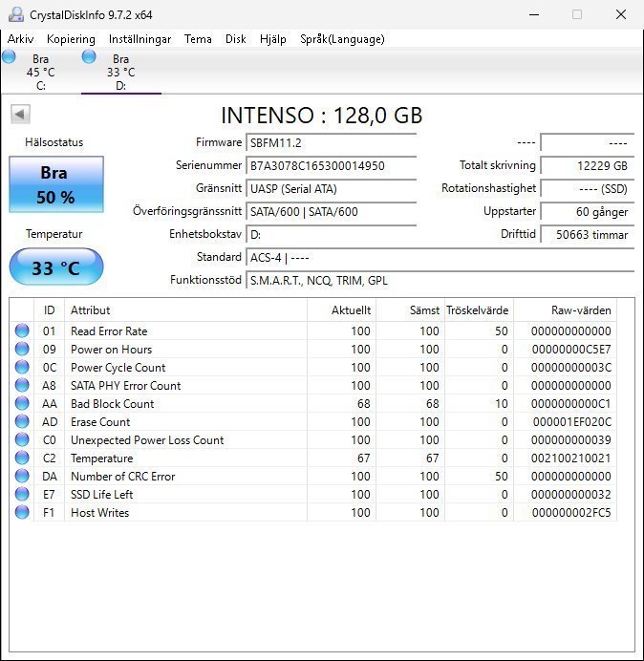Select the C: drive tab at 45 °C
Screen dimensions: 644x661
(40, 72)
